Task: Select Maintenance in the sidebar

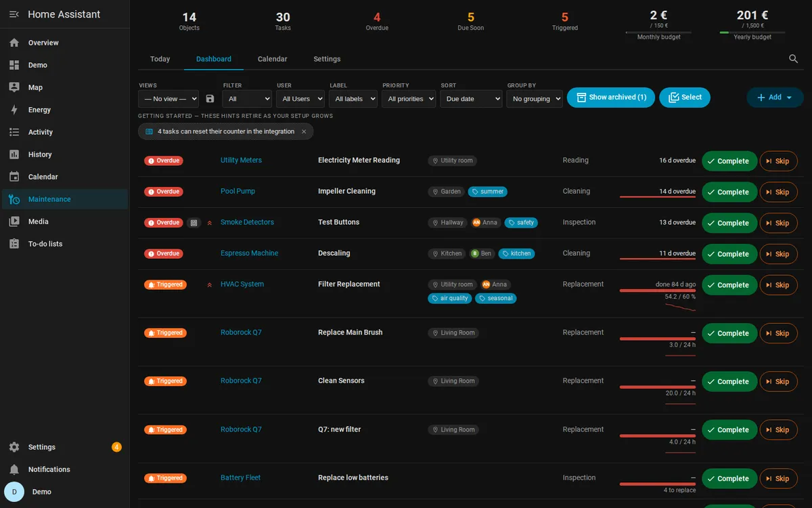Action: [x=65, y=199]
